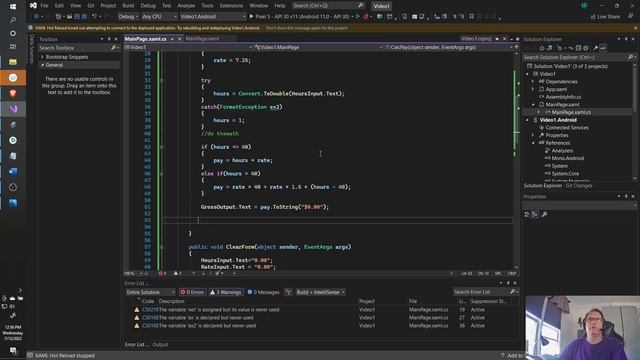Click the Properties panel wrench icon
This screenshot has height=360, width=640.
[x=544, y=214]
